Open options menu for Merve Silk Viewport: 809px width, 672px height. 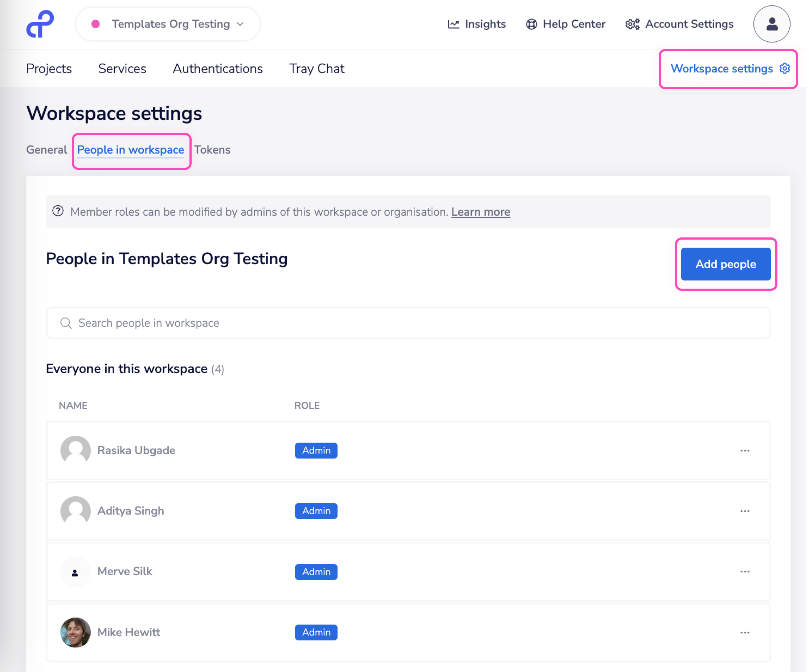[x=745, y=571]
